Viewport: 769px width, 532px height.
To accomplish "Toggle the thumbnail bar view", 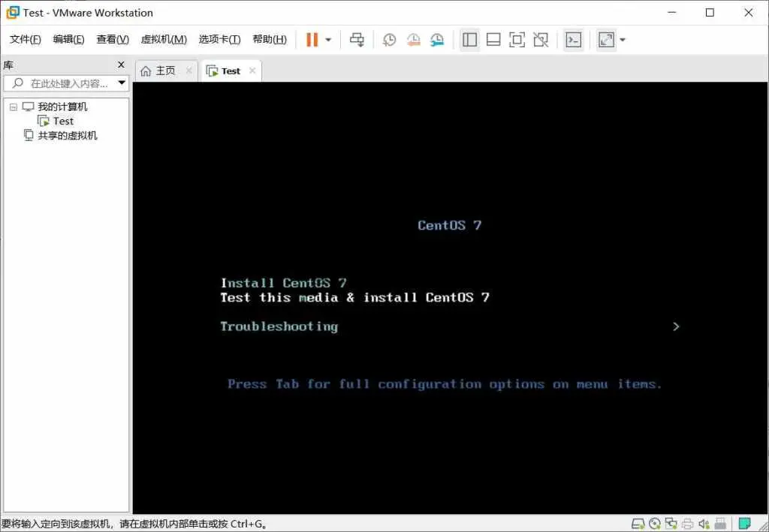I will [493, 40].
